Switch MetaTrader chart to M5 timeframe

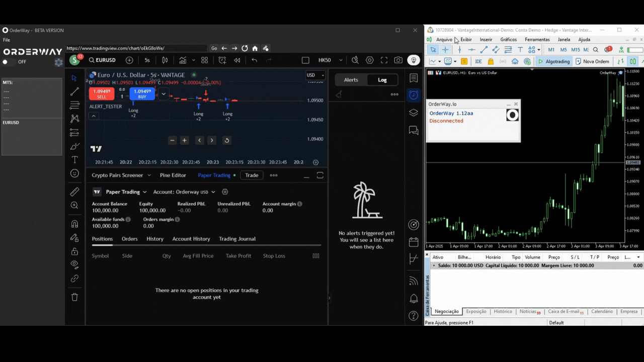click(563, 50)
